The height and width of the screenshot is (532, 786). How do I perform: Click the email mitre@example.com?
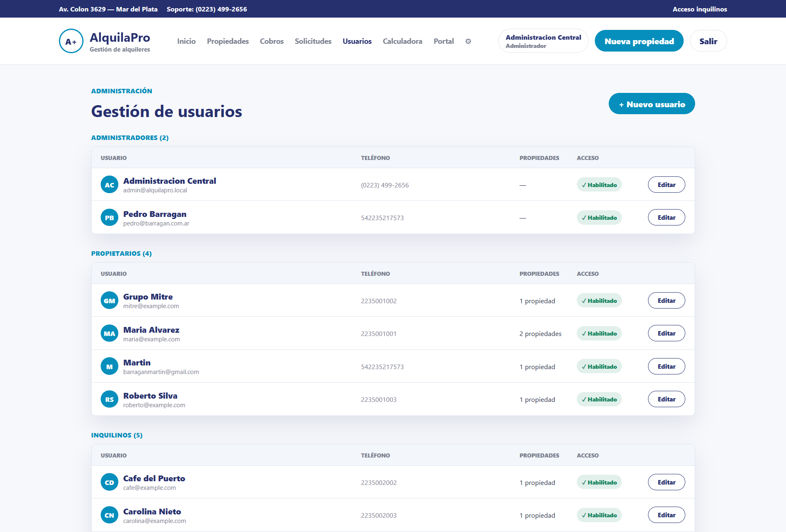151,306
